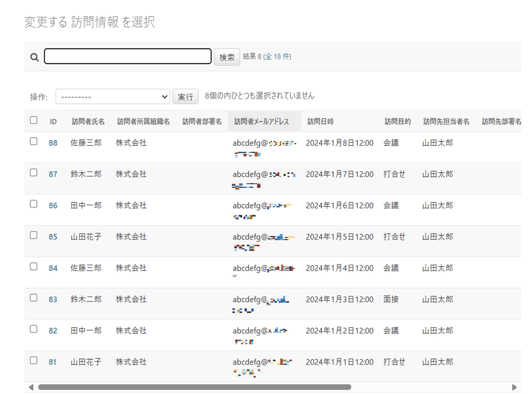The width and height of the screenshot is (532, 394).
Task: Select 田中一郎 in row 82
Action: 86,331
